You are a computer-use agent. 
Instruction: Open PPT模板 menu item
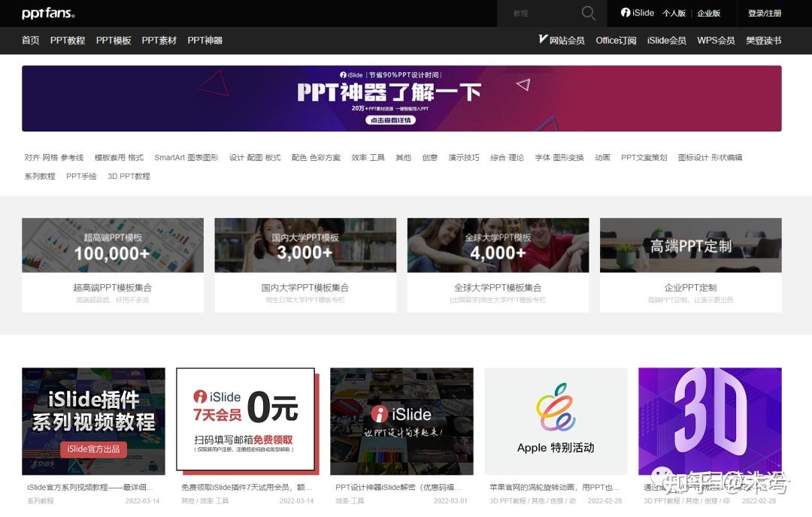click(x=114, y=41)
